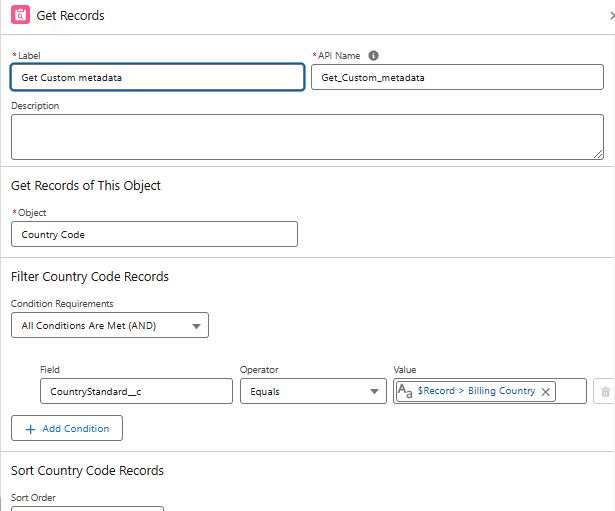Viewport: 615px width, 511px height.
Task: Click the plus icon beside Add Condition
Action: tap(30, 429)
